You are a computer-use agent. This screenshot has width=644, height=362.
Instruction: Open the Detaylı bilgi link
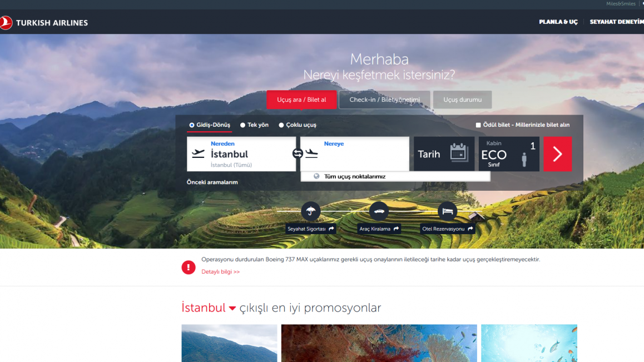pos(221,271)
